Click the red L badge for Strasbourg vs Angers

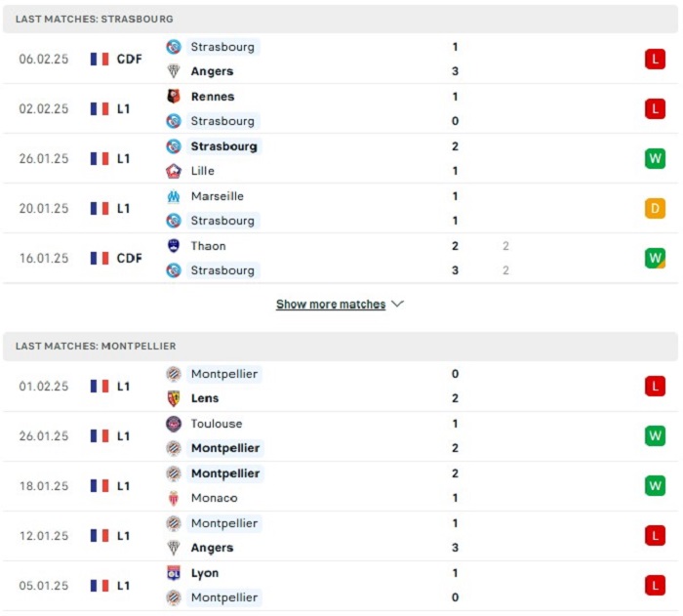pyautogui.click(x=655, y=59)
